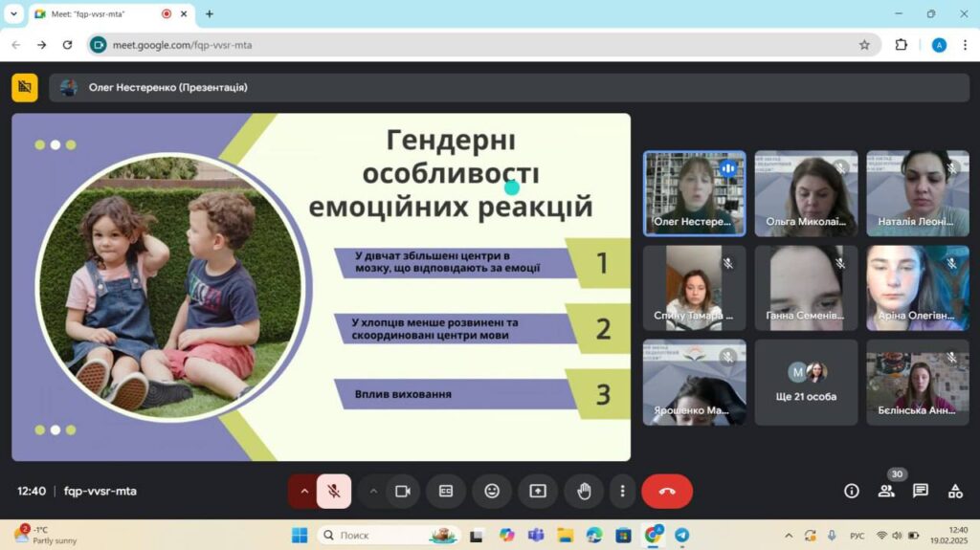
Task: Open the meeting details info icon
Action: tap(851, 491)
